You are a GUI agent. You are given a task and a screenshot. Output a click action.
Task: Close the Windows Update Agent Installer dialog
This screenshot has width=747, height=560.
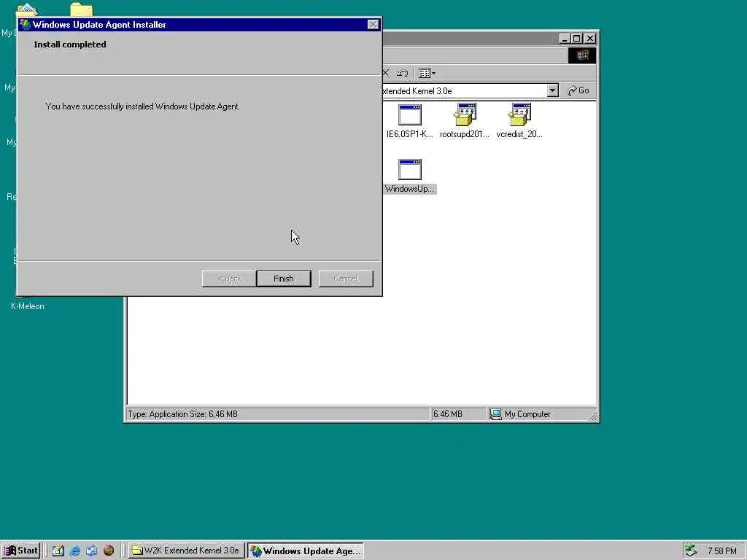click(373, 25)
